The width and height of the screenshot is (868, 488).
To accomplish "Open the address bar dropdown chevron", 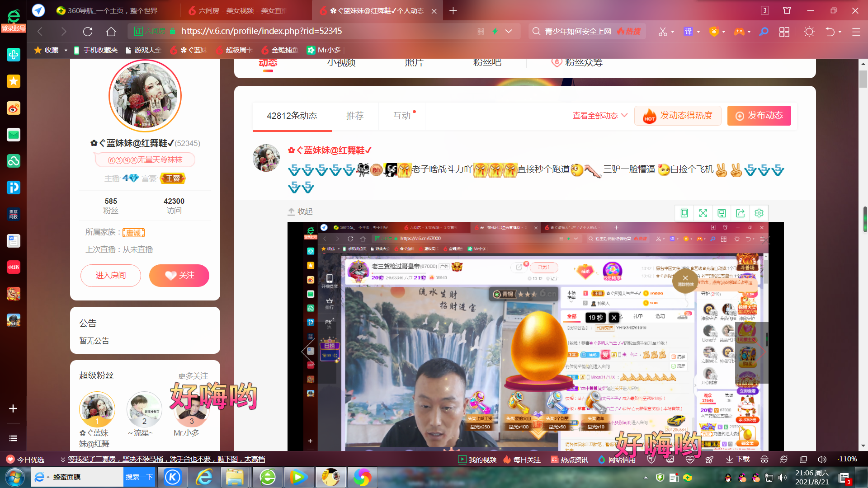I will (509, 31).
